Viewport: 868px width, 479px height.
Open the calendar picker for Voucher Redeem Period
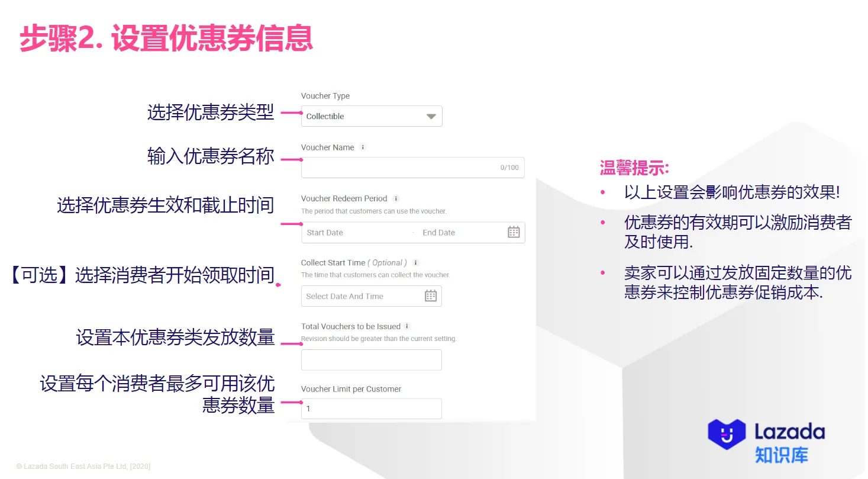coord(513,232)
